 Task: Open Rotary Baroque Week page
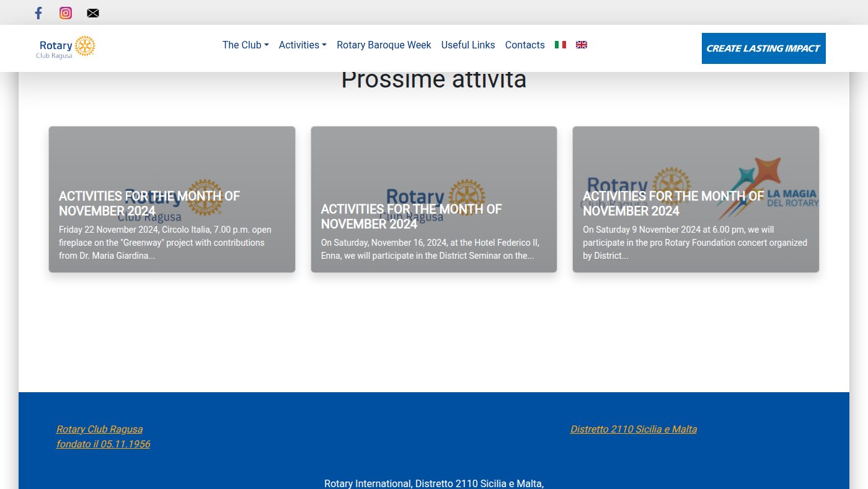384,45
